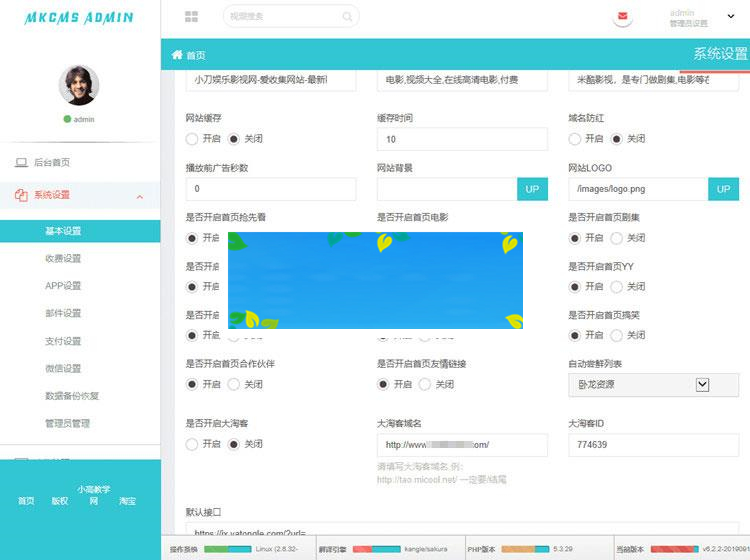Go to 支付设置 sidebar item
750x560 pixels.
tap(63, 341)
